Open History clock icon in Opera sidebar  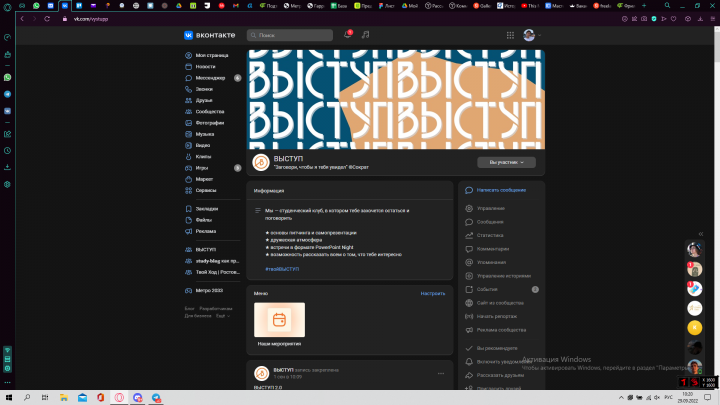pos(7,151)
